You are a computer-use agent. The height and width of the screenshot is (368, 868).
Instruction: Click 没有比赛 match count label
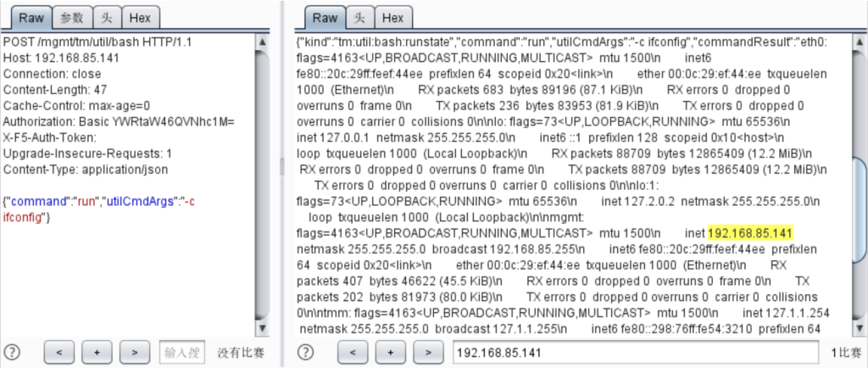(x=241, y=352)
